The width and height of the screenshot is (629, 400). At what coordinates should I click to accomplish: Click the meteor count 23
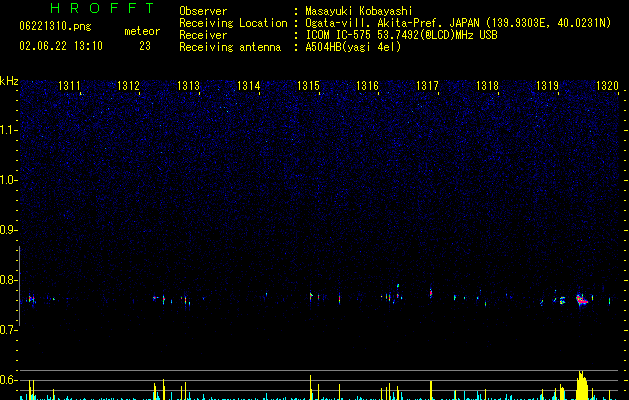145,46
